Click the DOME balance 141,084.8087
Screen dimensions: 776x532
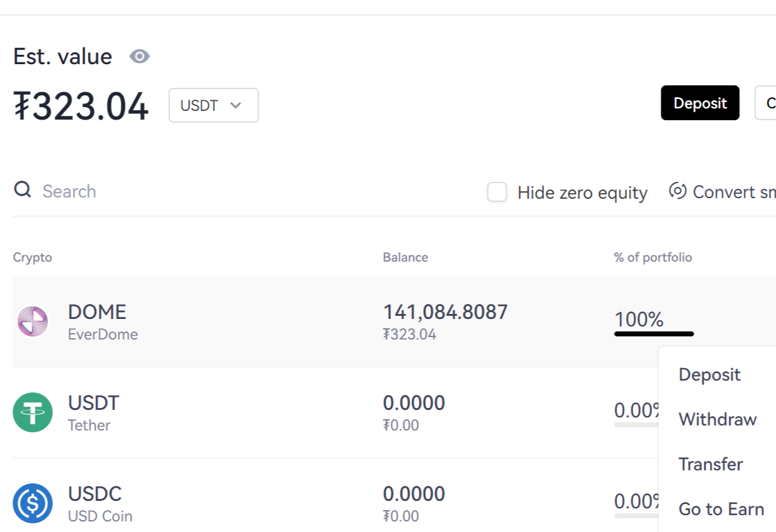pos(445,311)
